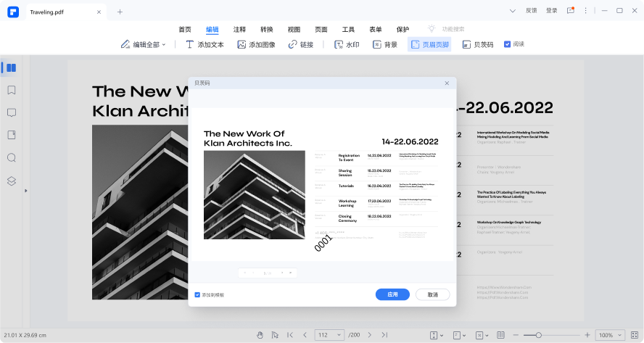The width and height of the screenshot is (644, 343).
Task: Open the search panel in left sidebar
Action: click(x=12, y=158)
